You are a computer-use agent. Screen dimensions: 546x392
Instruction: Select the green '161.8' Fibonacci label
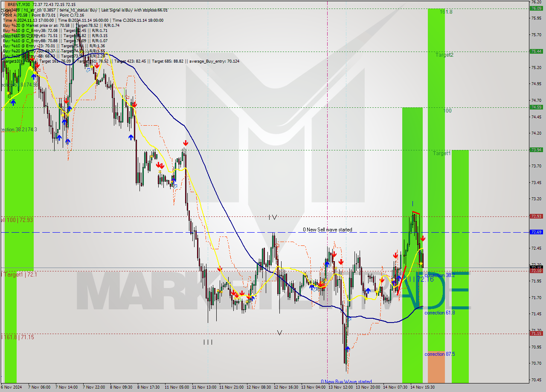446,12
